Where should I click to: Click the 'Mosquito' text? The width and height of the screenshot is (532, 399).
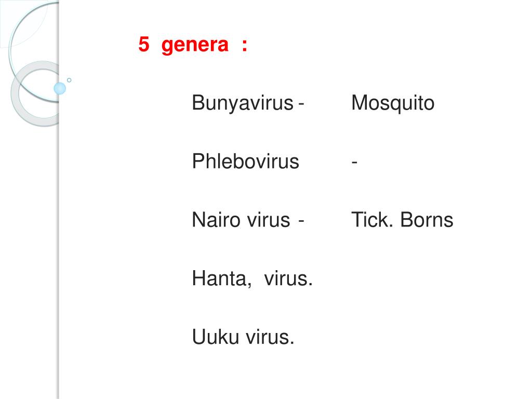393,103
